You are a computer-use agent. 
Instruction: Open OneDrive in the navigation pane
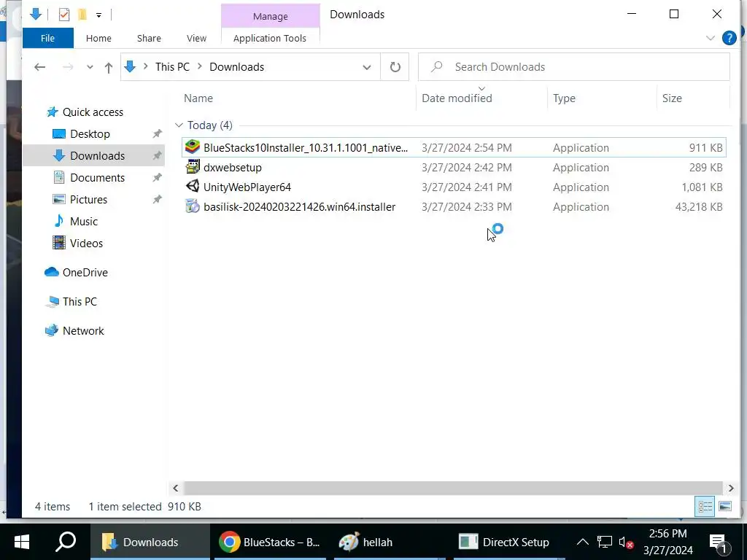(x=85, y=273)
